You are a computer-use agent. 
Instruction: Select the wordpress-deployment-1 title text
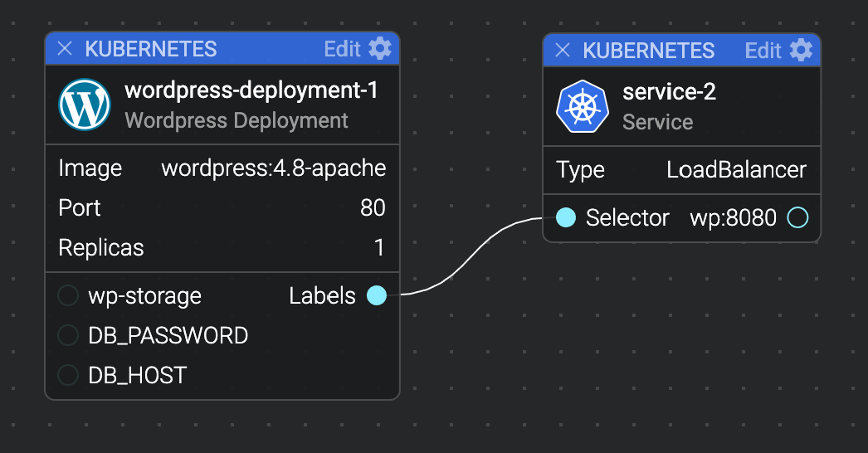pos(251,90)
